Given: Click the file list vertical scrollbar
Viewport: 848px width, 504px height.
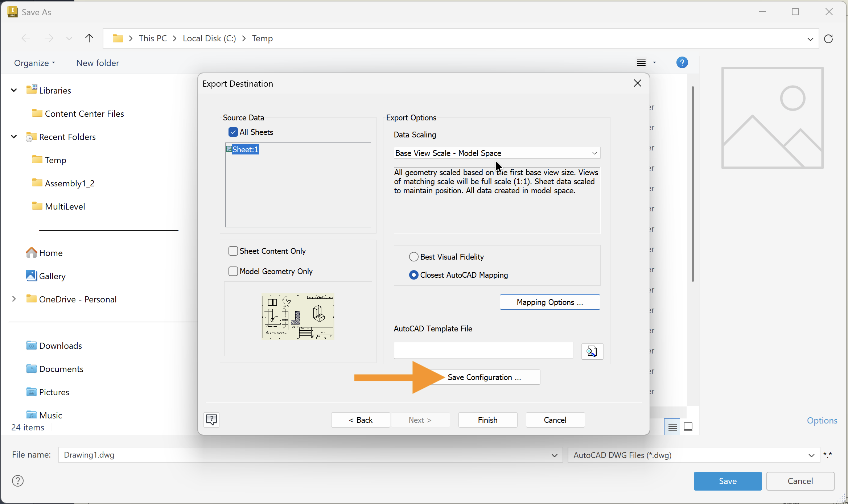Looking at the screenshot, I should [x=693, y=184].
